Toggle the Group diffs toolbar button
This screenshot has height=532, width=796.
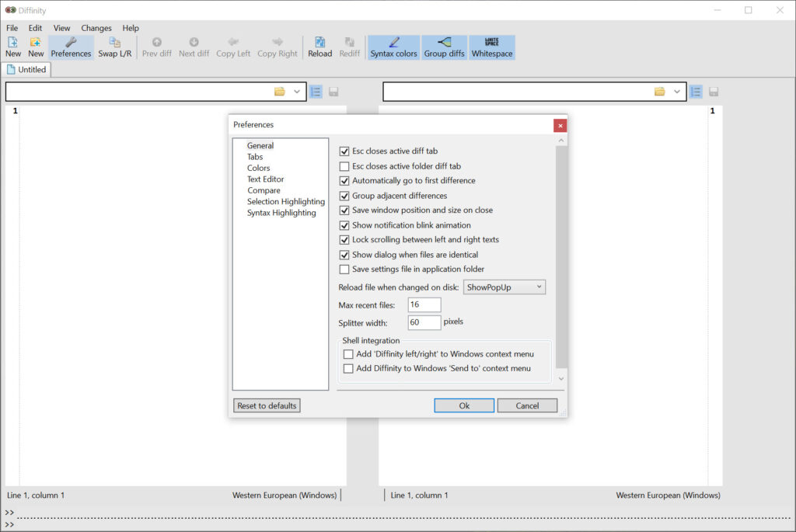444,47
